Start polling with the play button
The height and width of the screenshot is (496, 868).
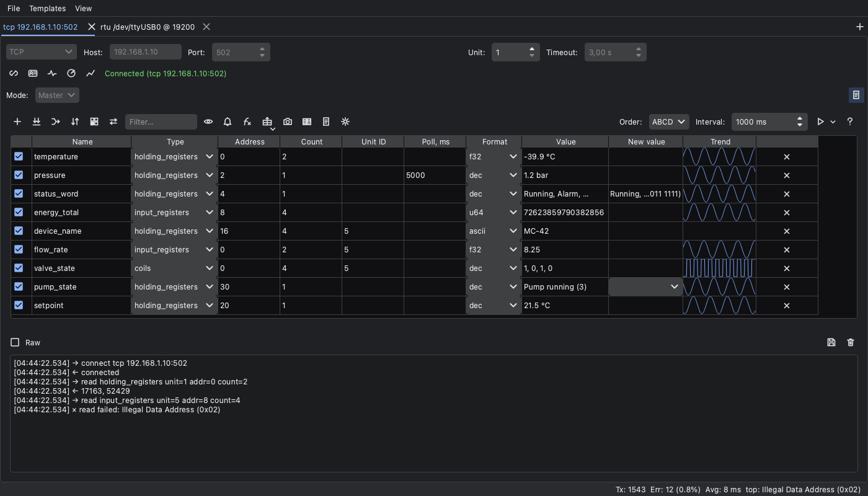(x=821, y=122)
